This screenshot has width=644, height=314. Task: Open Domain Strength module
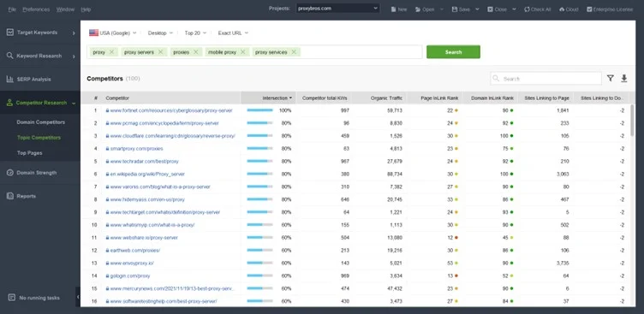pyautogui.click(x=40, y=173)
